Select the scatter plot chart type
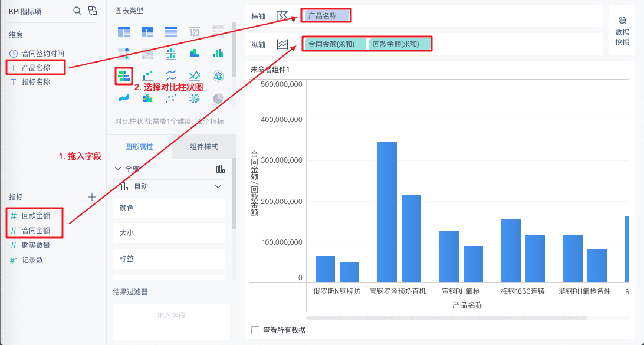The image size is (644, 345). (171, 98)
